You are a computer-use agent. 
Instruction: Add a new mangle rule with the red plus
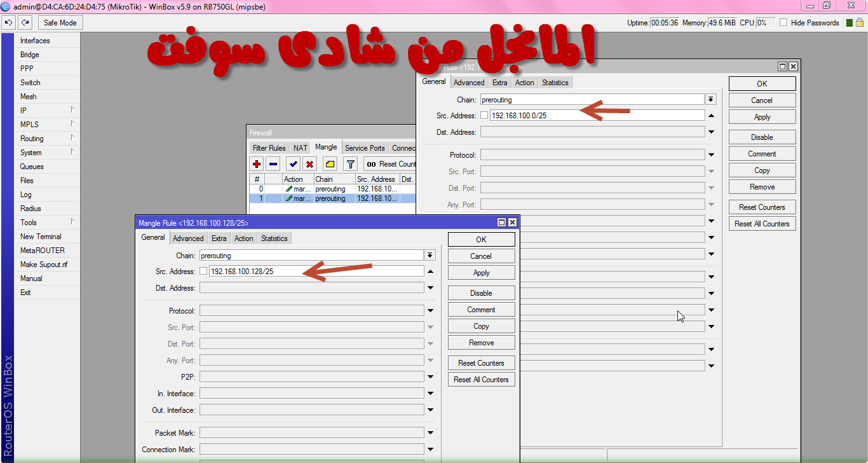tap(257, 164)
